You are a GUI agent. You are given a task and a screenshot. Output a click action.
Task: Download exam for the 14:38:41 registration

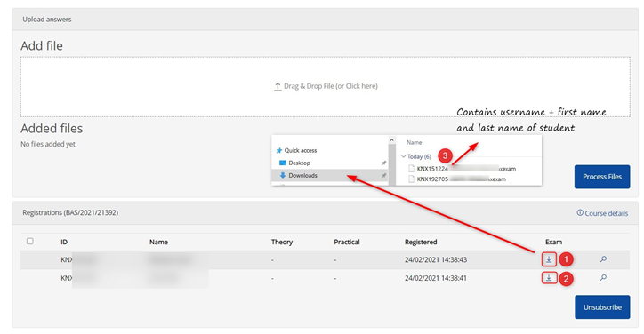(549, 278)
